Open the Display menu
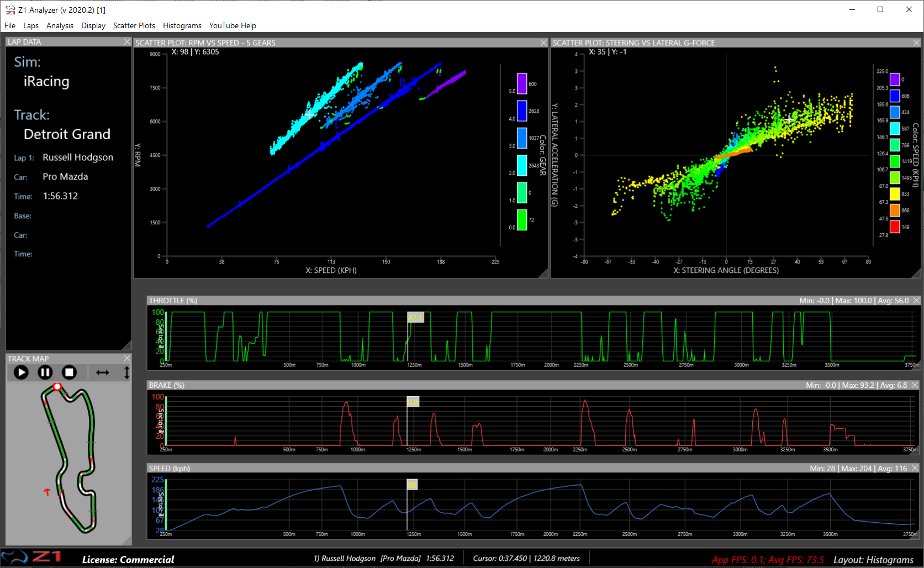924x568 pixels. (93, 25)
